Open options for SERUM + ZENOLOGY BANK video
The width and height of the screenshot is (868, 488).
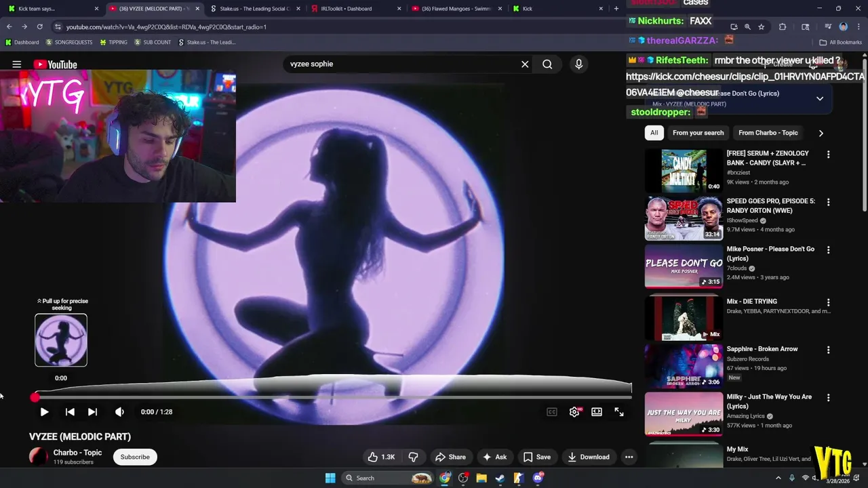[x=828, y=155]
